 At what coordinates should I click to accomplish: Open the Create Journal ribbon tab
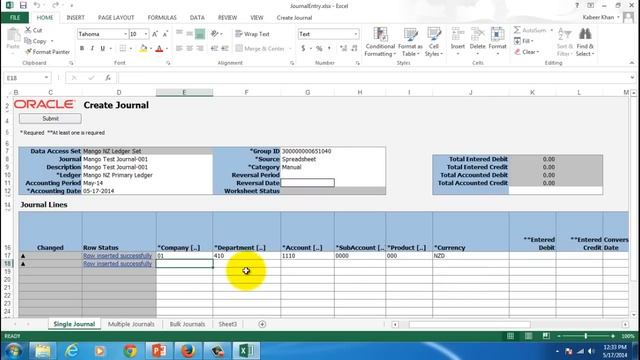pyautogui.click(x=294, y=18)
